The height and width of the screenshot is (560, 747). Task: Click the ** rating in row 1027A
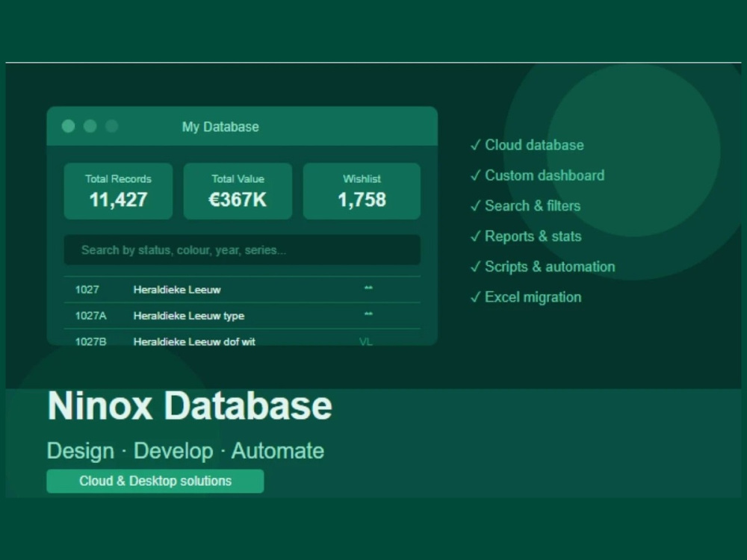pyautogui.click(x=368, y=314)
